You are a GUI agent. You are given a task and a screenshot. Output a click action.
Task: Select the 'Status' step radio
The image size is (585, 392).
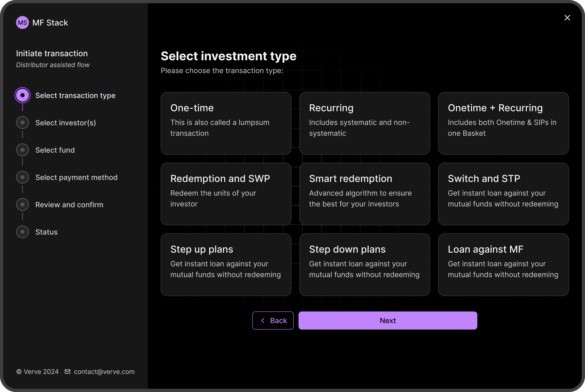pos(22,232)
